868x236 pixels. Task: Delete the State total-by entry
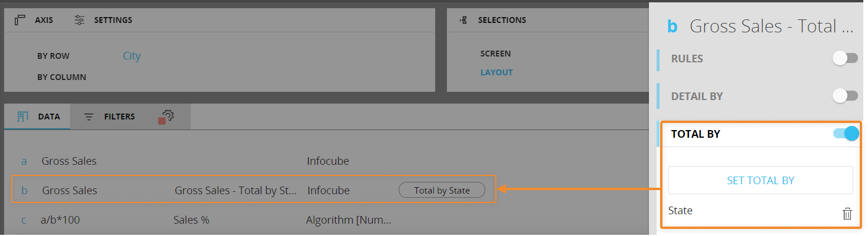(x=847, y=214)
